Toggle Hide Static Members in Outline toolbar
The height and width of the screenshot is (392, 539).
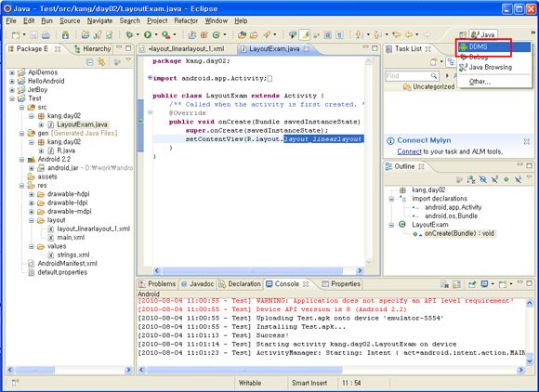[494, 179]
